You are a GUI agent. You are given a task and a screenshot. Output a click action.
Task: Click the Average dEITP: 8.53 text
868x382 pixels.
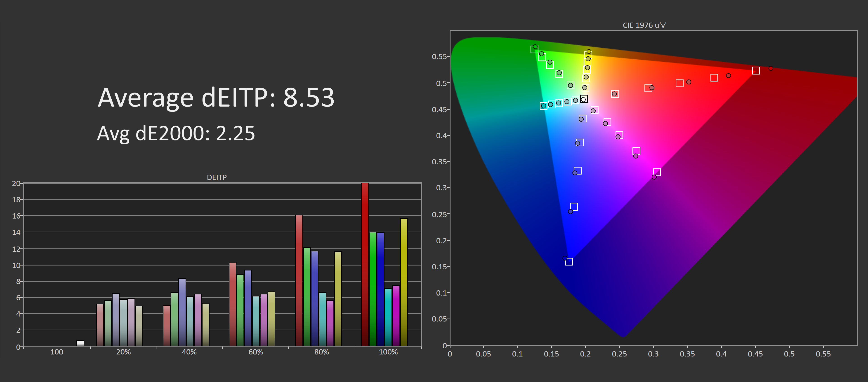[216, 98]
